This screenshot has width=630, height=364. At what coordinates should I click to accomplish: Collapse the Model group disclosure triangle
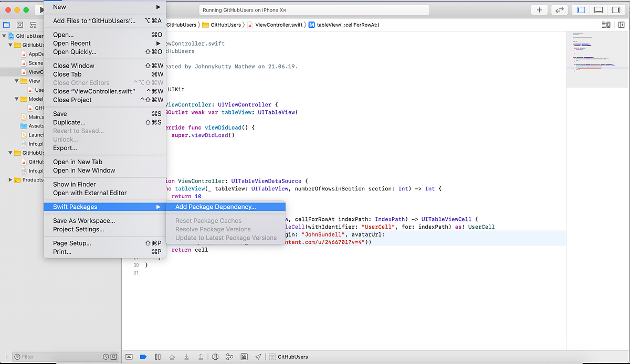point(16,99)
